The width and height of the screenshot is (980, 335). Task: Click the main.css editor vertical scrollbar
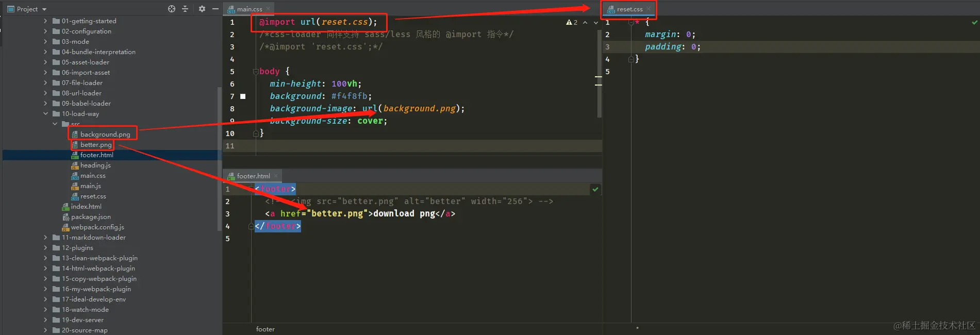pyautogui.click(x=599, y=74)
